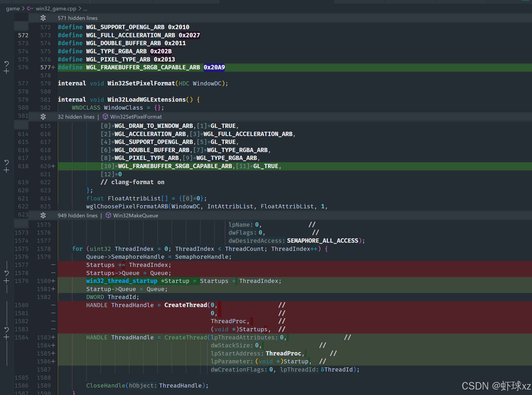Screen dimensions: 532x395
Task: Revert the WGL_FRAMEBUFFER_SRGB_CAPABLE_ARB define change
Action: point(7,63)
